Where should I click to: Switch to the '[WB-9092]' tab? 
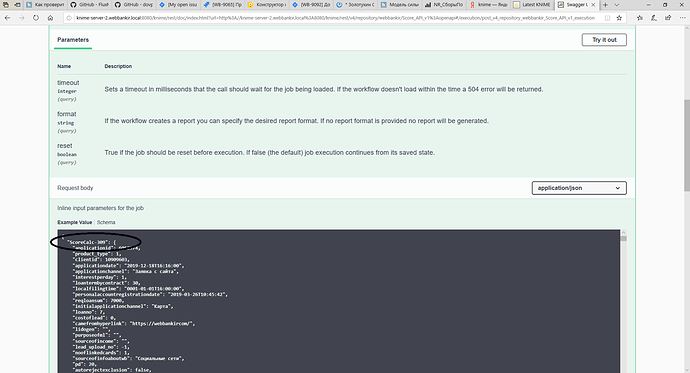pyautogui.click(x=312, y=5)
